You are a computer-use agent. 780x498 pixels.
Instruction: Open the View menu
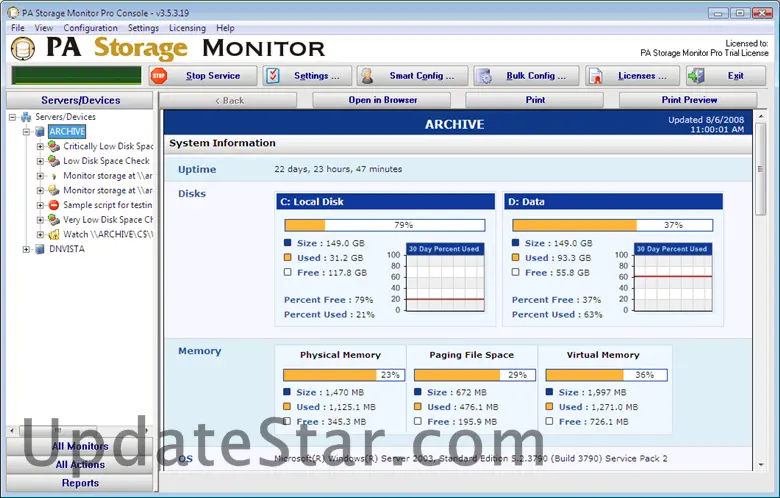pos(44,28)
